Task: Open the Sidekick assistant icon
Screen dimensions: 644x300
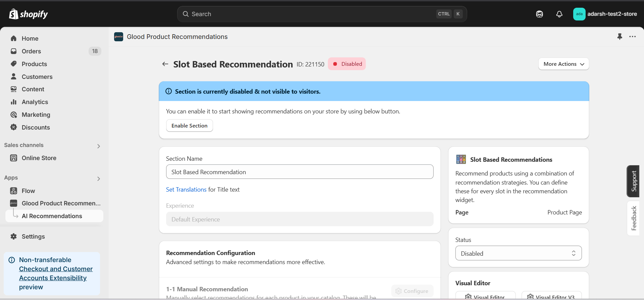Action: 539,14
